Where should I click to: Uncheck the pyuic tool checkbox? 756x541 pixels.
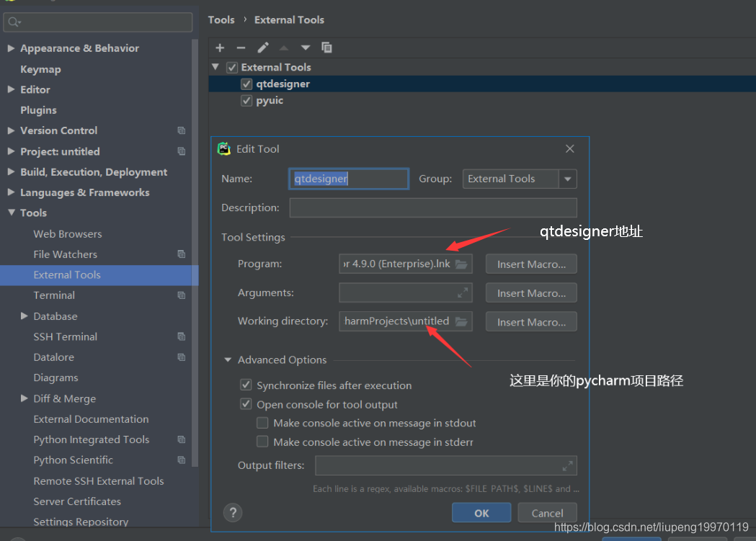coord(246,101)
